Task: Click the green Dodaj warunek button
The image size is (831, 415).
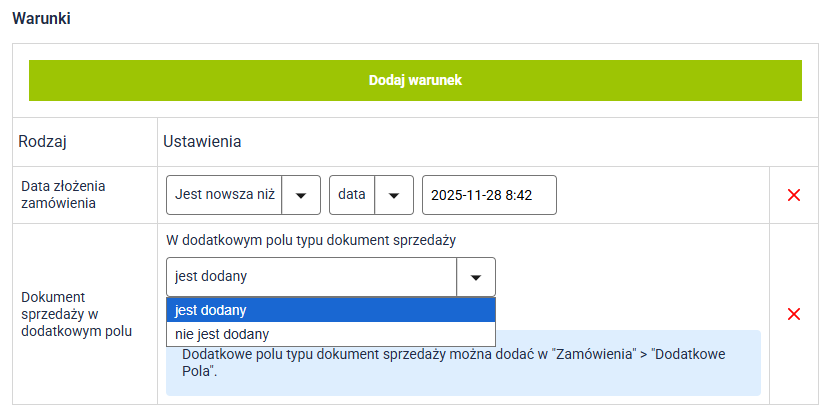Action: point(415,80)
